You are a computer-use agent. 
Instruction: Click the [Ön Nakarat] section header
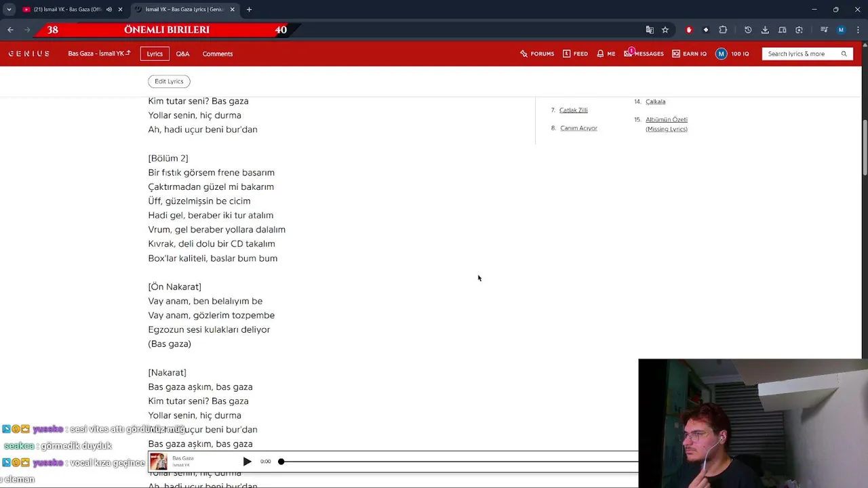pos(175,287)
